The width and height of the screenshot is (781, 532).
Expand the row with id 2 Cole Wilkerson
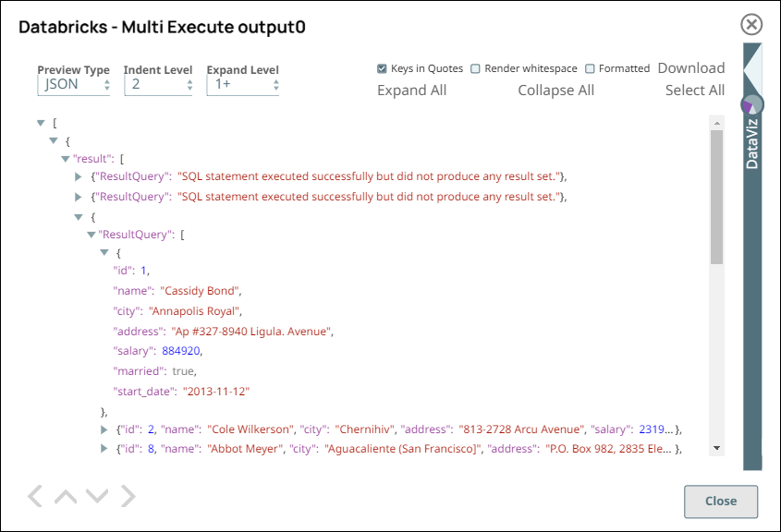coord(104,429)
